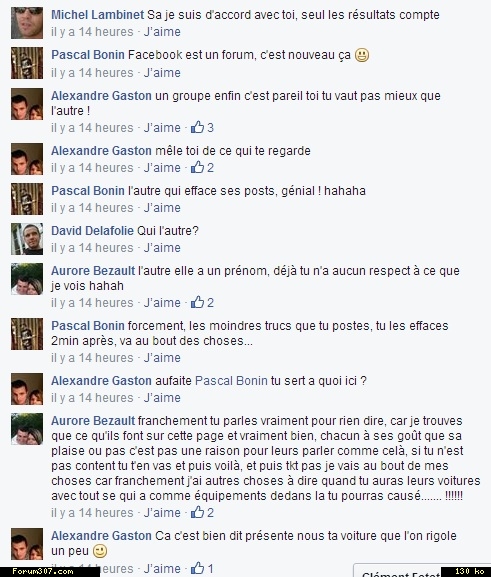Click 'il y a 14 heures' timestamp under Michel Lambinet
The height and width of the screenshot is (577, 491).
point(92,32)
